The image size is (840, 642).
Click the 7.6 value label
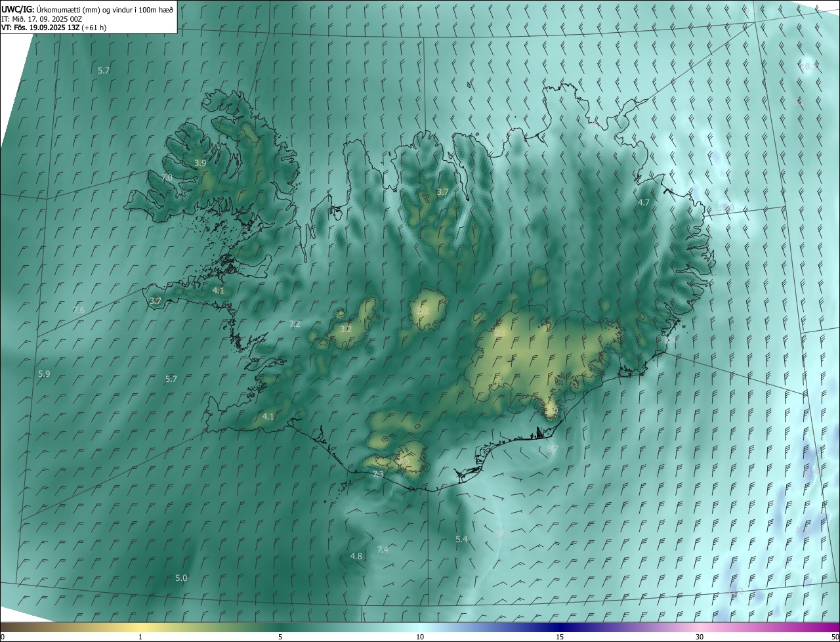[x=79, y=310]
